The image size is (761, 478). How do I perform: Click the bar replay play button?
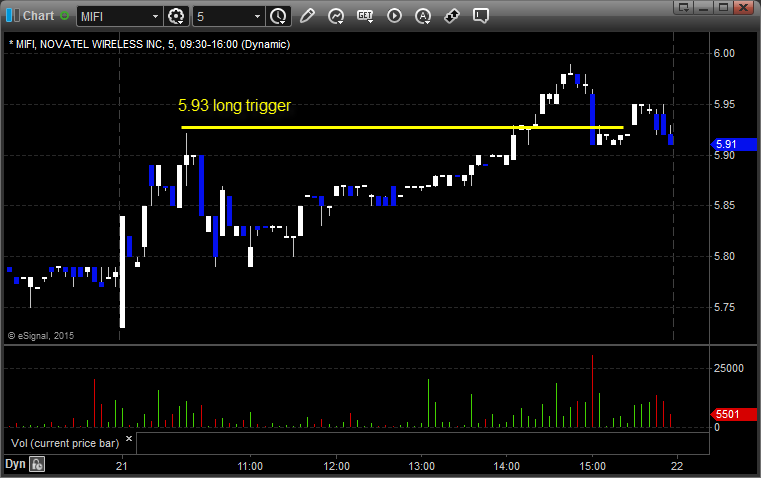[394, 16]
